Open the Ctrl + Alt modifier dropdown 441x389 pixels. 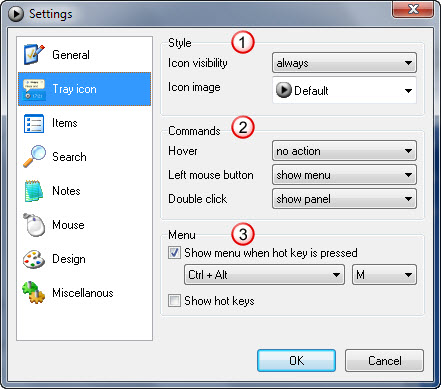pyautogui.click(x=264, y=275)
